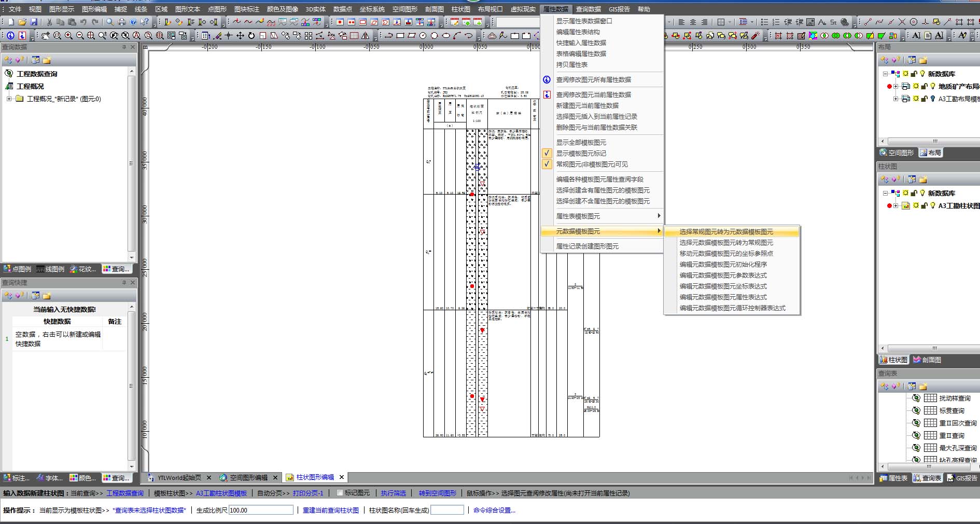This screenshot has height=524, width=980.
Task: Toggle sun icon for 新数据库 in 布局 panel
Action: tap(905, 74)
